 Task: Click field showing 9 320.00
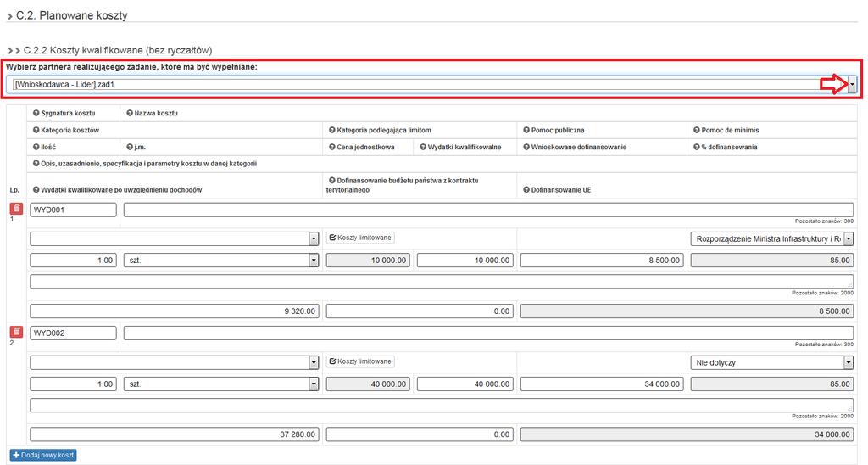pos(175,311)
